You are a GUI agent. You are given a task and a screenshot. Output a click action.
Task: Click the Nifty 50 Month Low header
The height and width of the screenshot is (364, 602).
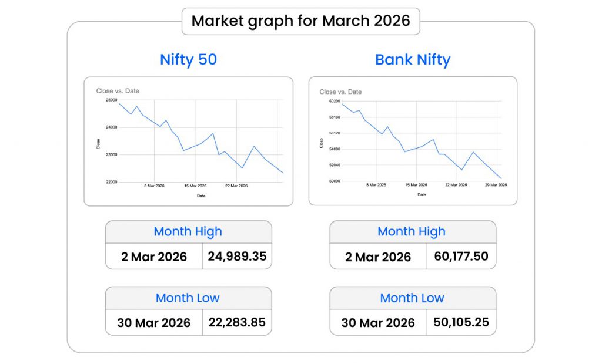(188, 298)
